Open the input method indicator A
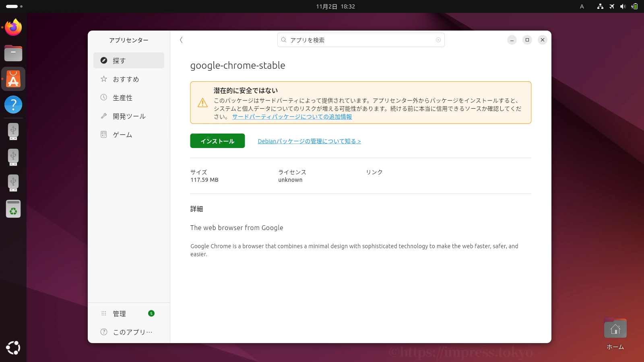The width and height of the screenshot is (644, 362). click(x=582, y=6)
